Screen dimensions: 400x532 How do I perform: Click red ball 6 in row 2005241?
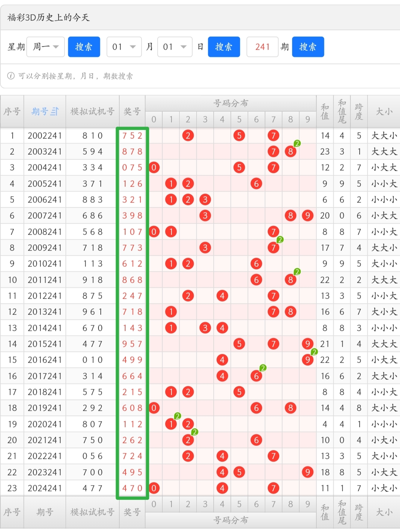tap(256, 184)
